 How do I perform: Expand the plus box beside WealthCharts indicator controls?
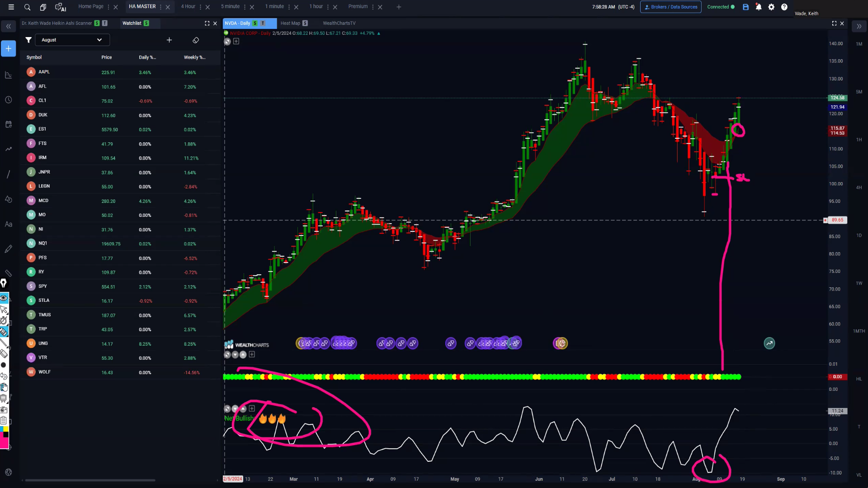(x=252, y=355)
